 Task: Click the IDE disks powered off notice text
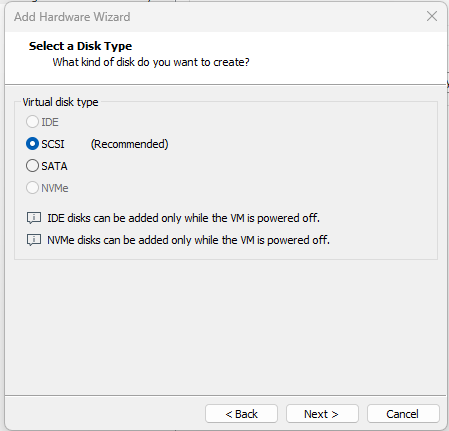pos(183,218)
